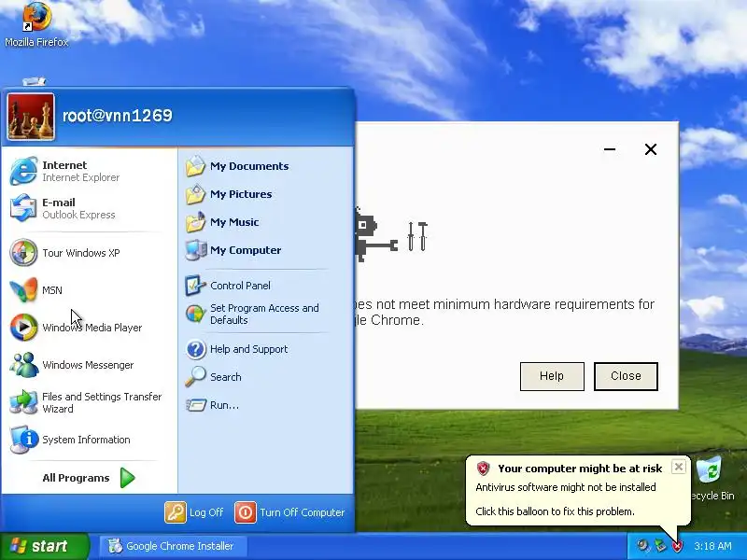This screenshot has width=747, height=560.
Task: Click Close button in Chrome installer dialog
Action: [626, 376]
